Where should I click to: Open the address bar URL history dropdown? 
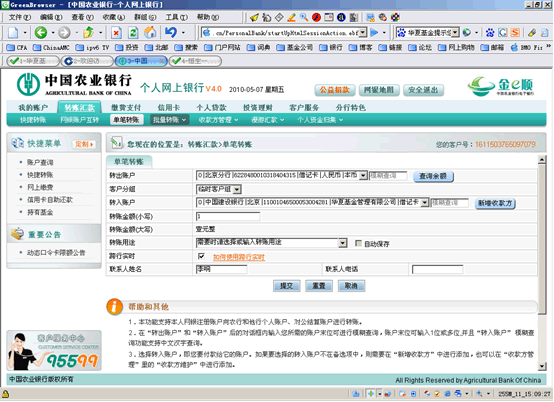(x=363, y=33)
